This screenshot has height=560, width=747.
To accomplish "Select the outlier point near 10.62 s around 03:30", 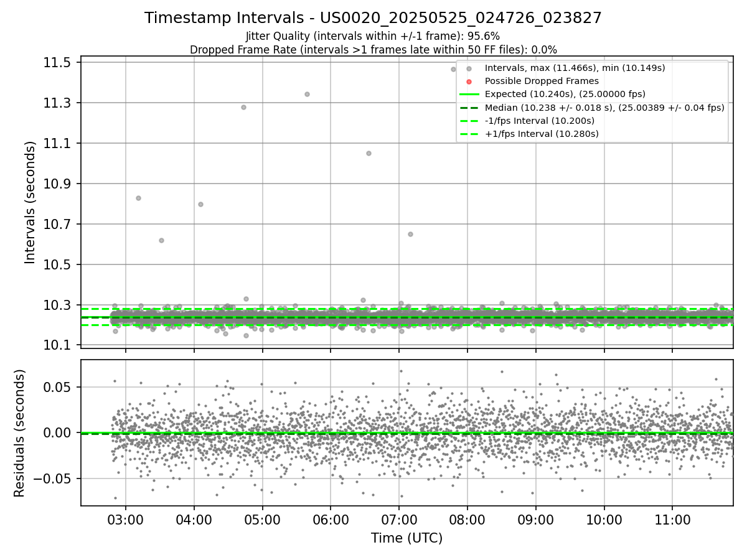I will point(161,240).
